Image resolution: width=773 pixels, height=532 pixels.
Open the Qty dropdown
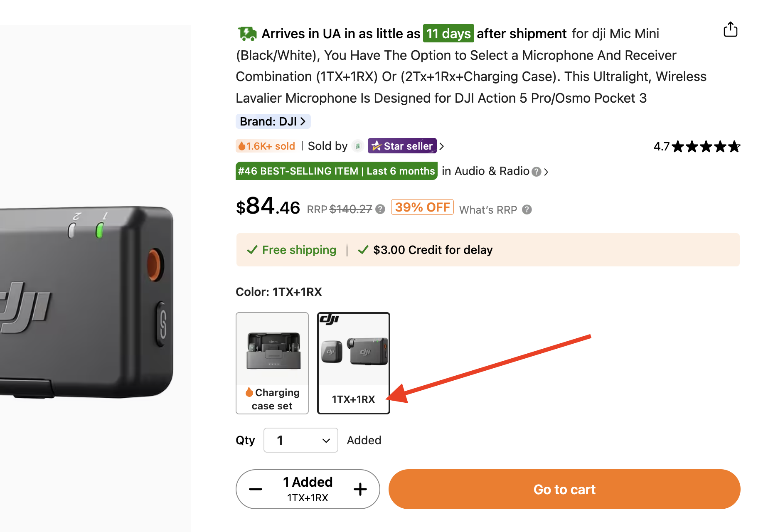coord(300,440)
